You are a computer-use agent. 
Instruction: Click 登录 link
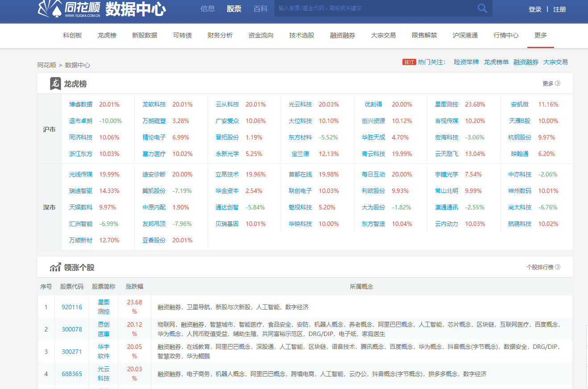click(x=535, y=9)
